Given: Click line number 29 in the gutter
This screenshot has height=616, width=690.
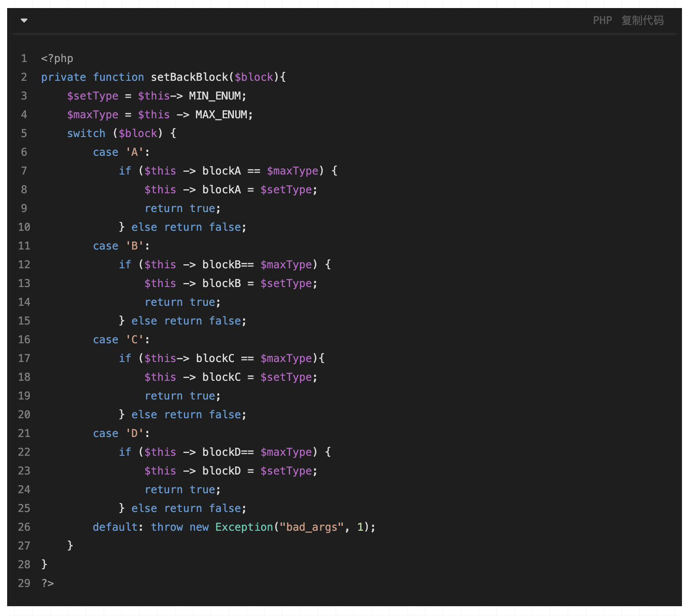Looking at the screenshot, I should tap(24, 583).
